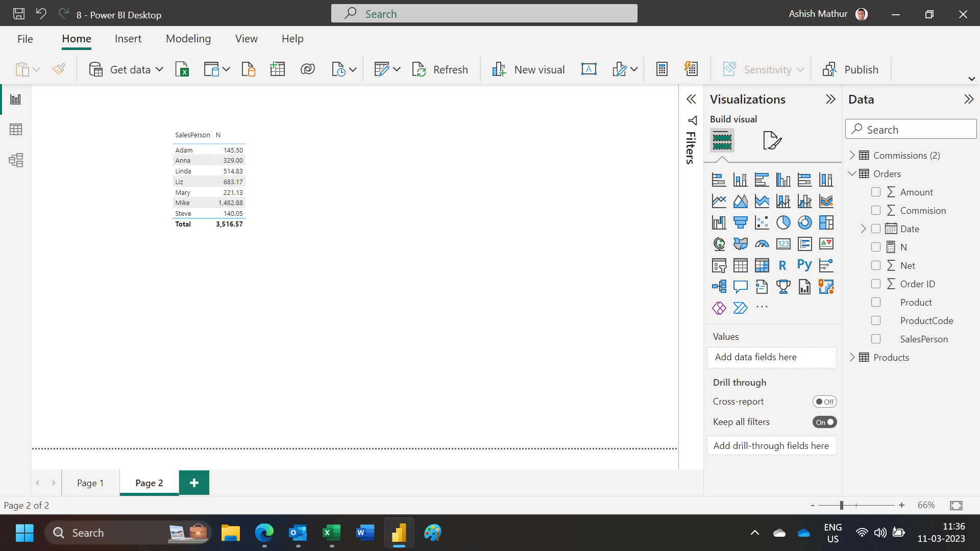Open the File menu
The image size is (980, 551).
(25, 39)
